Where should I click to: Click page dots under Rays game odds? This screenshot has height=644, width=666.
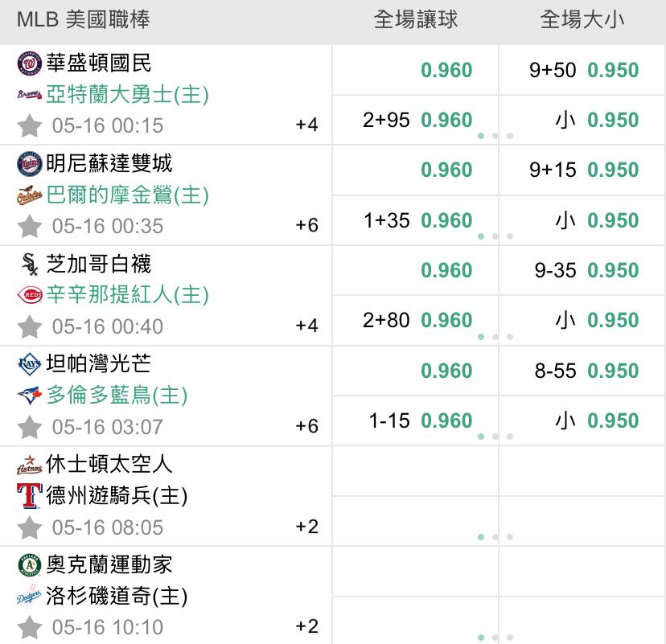495,437
